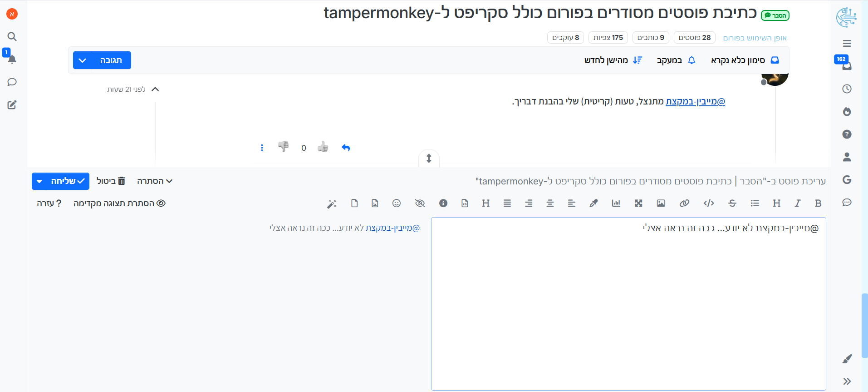The width and height of the screenshot is (868, 392).
Task: Discard the draft with ביטול
Action: (x=111, y=181)
